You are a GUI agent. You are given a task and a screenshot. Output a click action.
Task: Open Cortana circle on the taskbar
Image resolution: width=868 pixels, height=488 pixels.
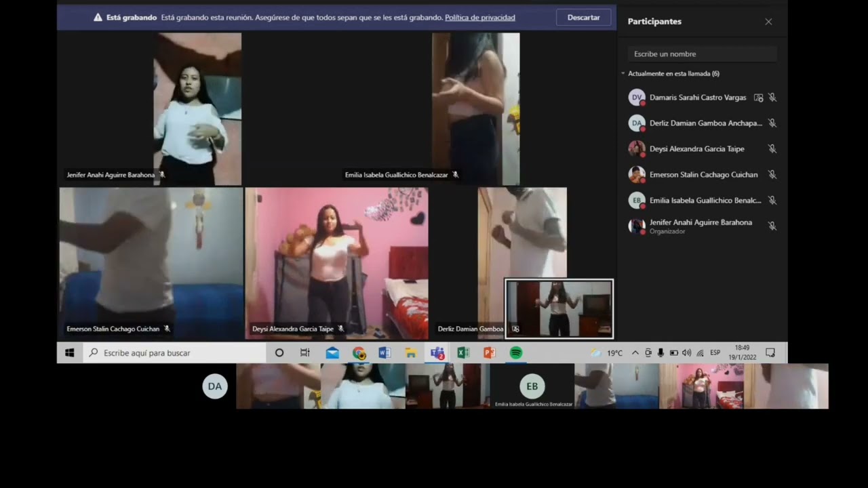[279, 353]
